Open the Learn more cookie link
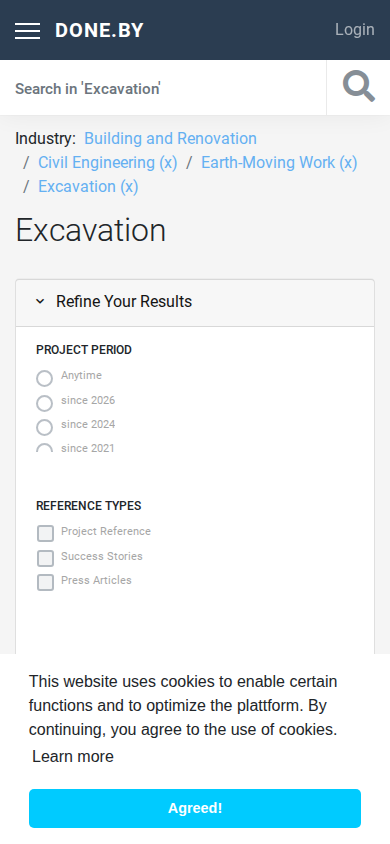390x844 pixels. click(x=73, y=756)
